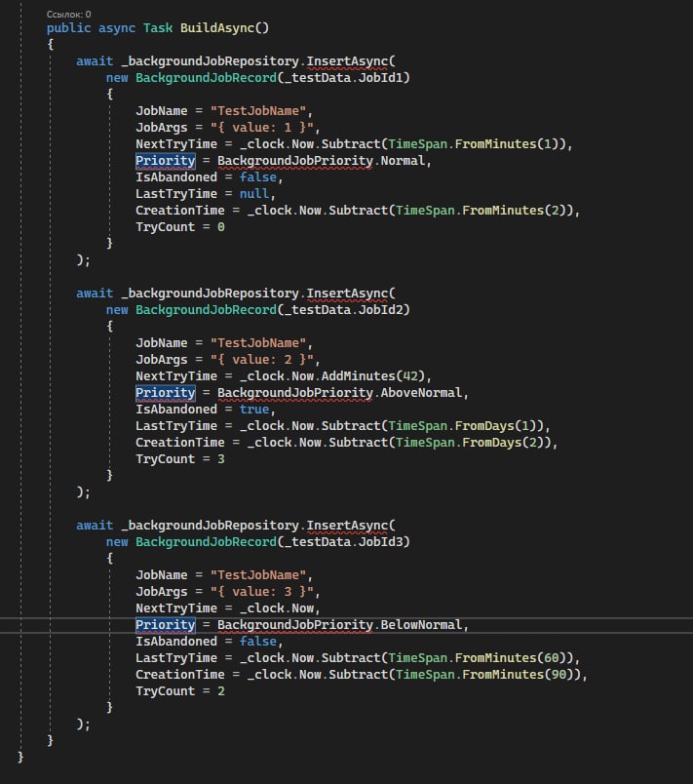The height and width of the screenshot is (784, 693).
Task: Click the 'async' keyword in method signature
Action: click(117, 28)
